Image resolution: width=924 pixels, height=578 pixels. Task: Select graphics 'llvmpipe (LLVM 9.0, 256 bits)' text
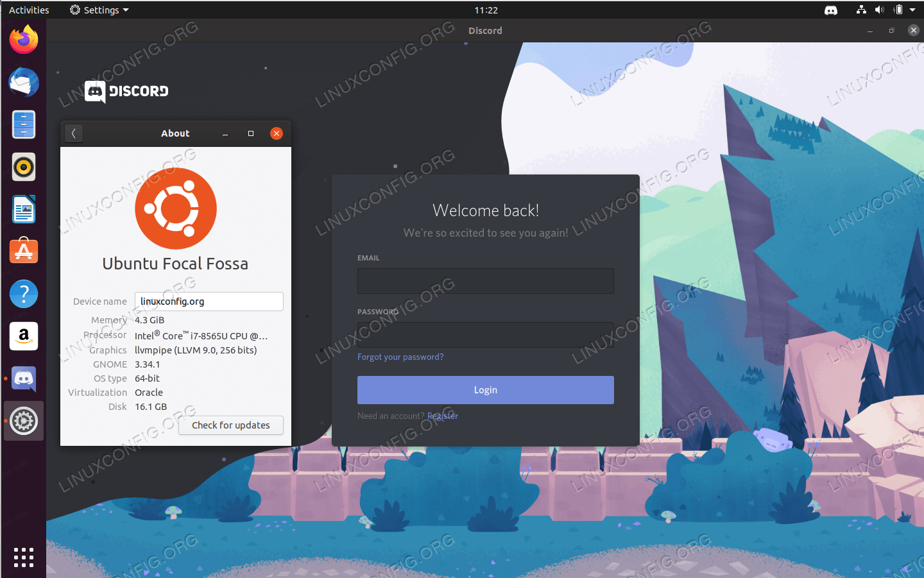point(196,350)
